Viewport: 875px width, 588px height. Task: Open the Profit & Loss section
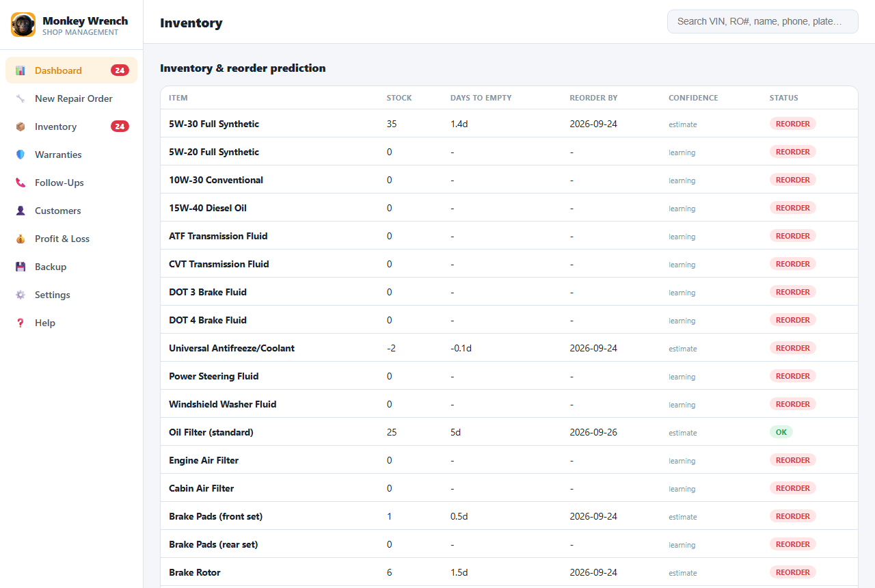[71, 239]
